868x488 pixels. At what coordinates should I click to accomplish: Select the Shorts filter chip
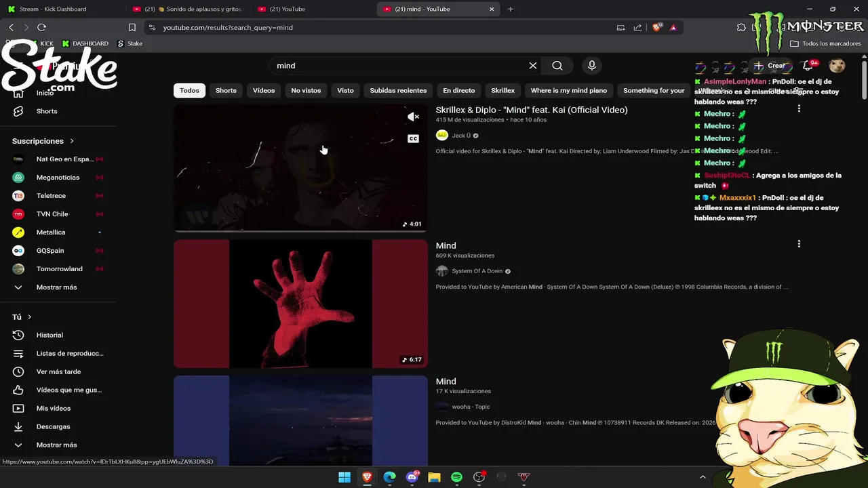click(x=226, y=90)
